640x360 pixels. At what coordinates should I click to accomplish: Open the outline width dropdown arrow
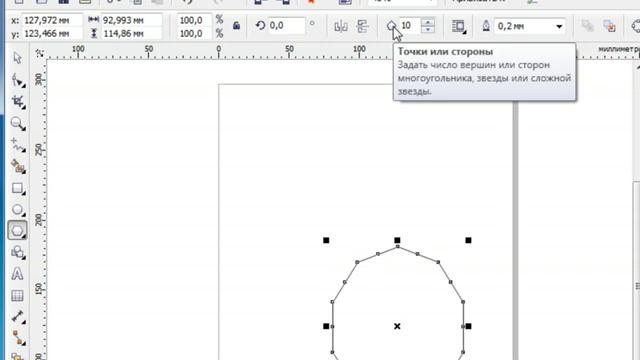(x=559, y=27)
